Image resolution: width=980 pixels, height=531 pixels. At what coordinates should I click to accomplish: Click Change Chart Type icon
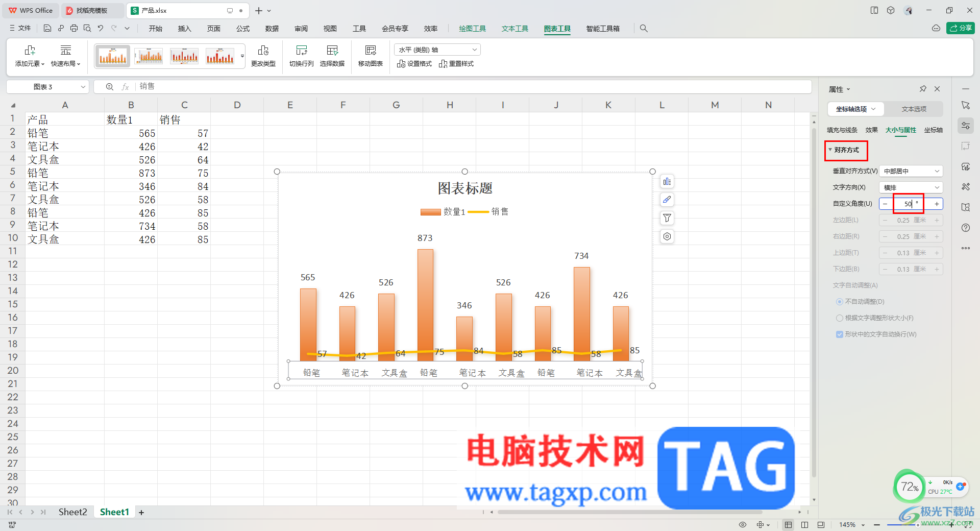[x=263, y=56]
